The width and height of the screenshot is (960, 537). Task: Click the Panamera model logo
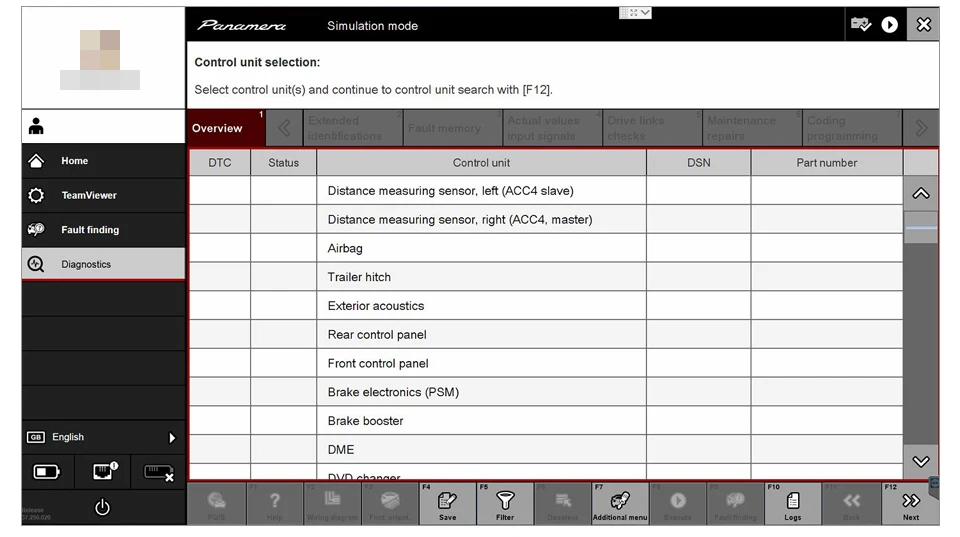241,25
